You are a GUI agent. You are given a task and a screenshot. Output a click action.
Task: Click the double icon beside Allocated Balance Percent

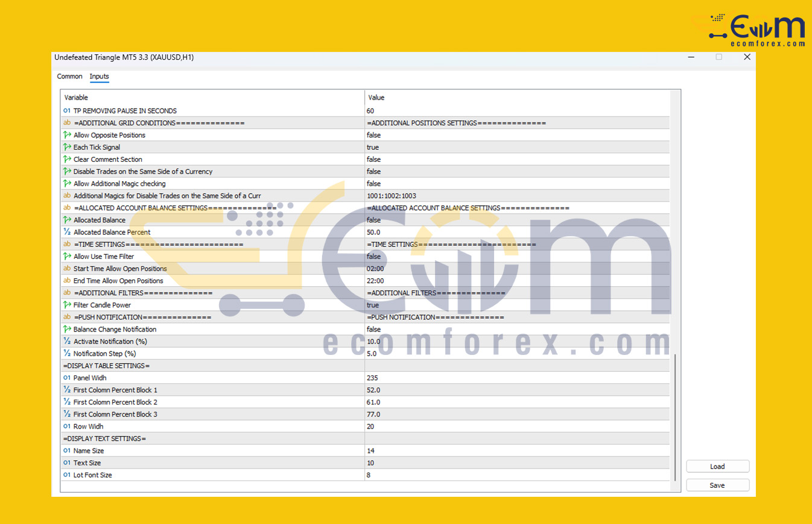(x=67, y=232)
